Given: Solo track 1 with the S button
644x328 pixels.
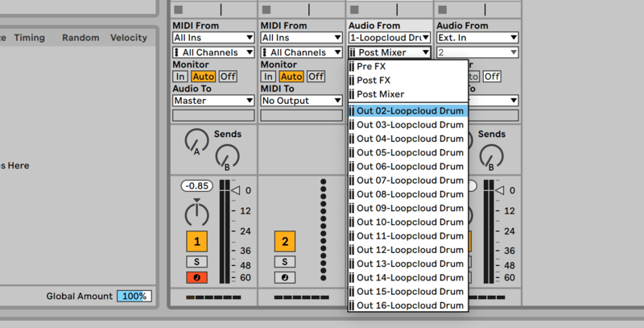Looking at the screenshot, I should [197, 262].
